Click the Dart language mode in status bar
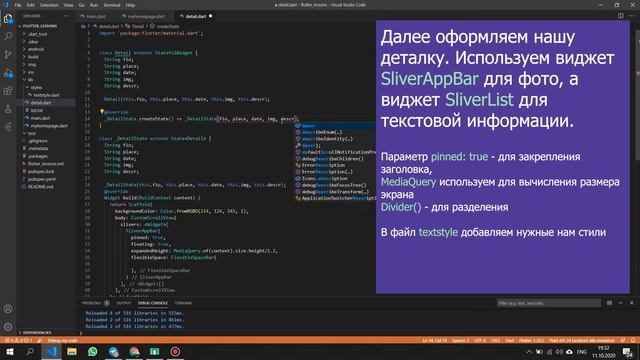This screenshot has height=360, width=640. pos(510,340)
